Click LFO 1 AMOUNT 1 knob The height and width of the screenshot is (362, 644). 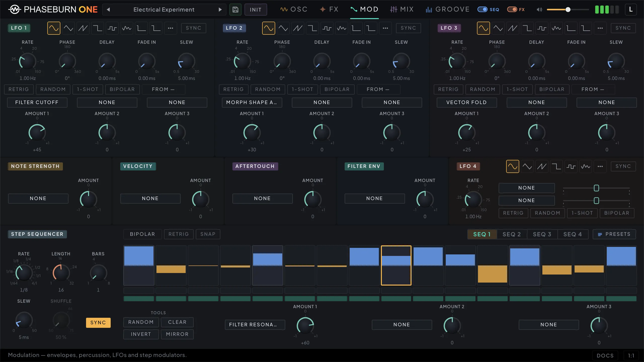(37, 132)
